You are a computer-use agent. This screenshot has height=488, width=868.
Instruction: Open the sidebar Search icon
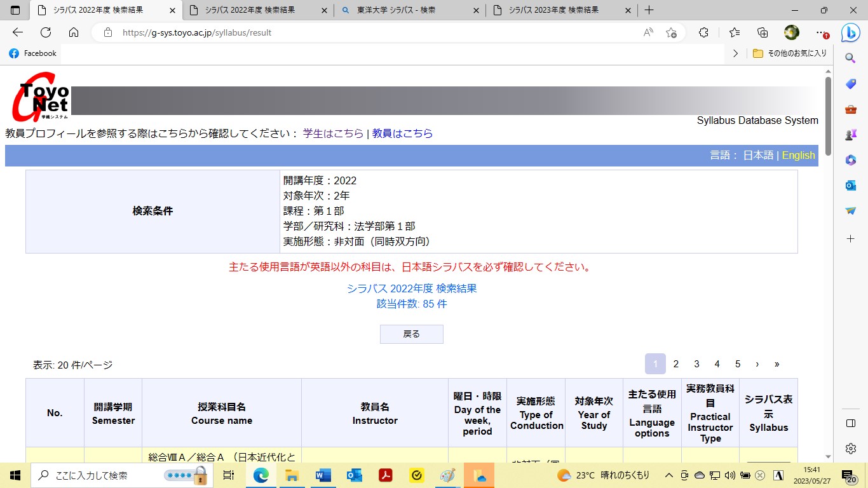tap(850, 58)
